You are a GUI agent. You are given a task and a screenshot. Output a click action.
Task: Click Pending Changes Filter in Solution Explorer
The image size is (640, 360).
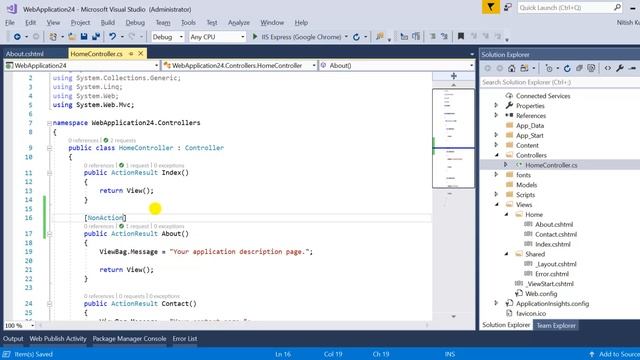coord(549,69)
